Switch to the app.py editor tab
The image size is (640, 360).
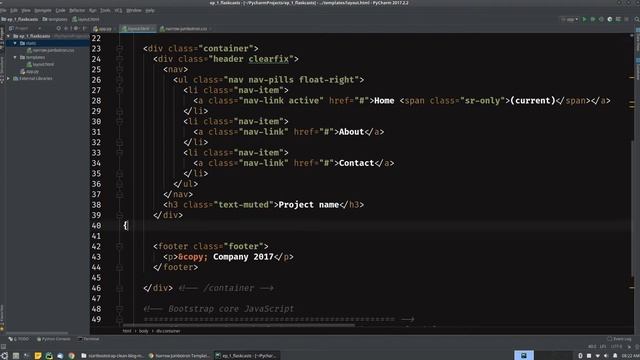pyautogui.click(x=103, y=29)
